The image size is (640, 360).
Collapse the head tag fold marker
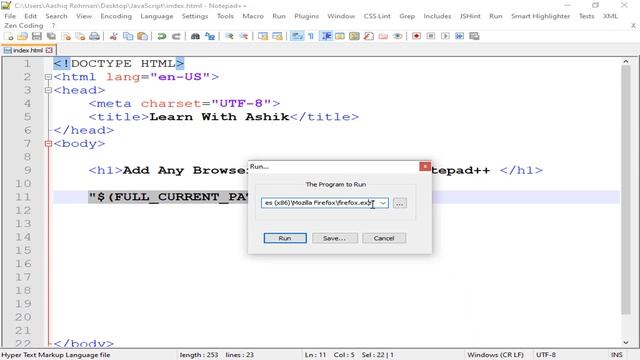pyautogui.click(x=48, y=90)
